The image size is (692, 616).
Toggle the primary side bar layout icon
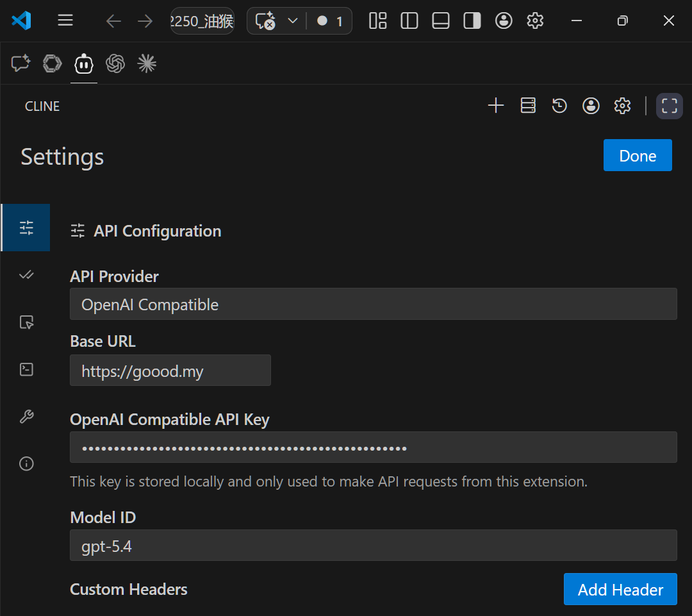click(409, 21)
